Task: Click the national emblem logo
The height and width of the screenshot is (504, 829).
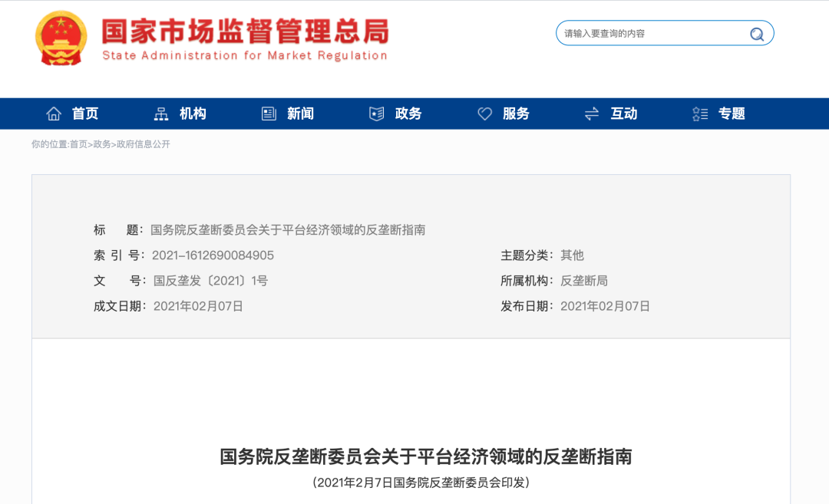Action: pos(61,38)
